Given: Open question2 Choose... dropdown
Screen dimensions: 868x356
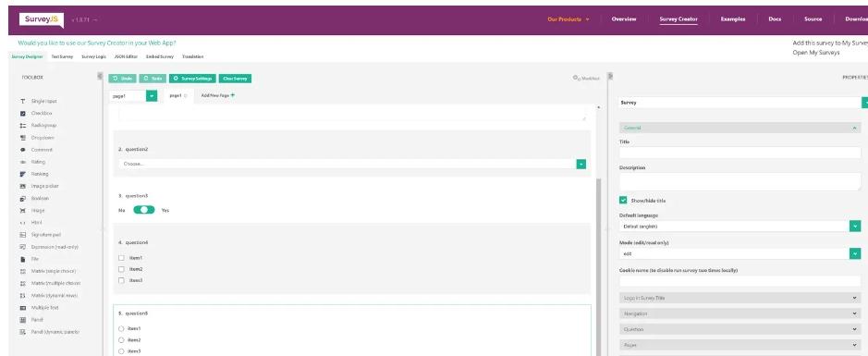Looking at the screenshot, I should (581, 164).
